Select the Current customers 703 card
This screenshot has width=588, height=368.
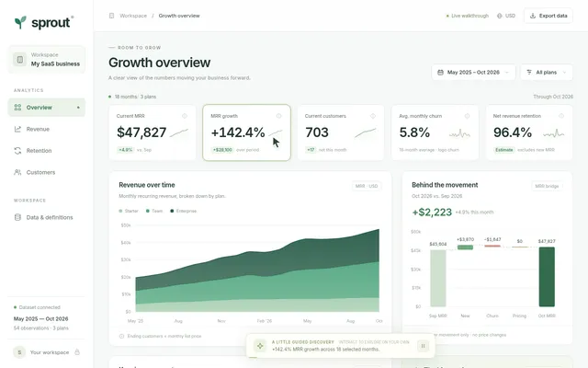pyautogui.click(x=341, y=132)
